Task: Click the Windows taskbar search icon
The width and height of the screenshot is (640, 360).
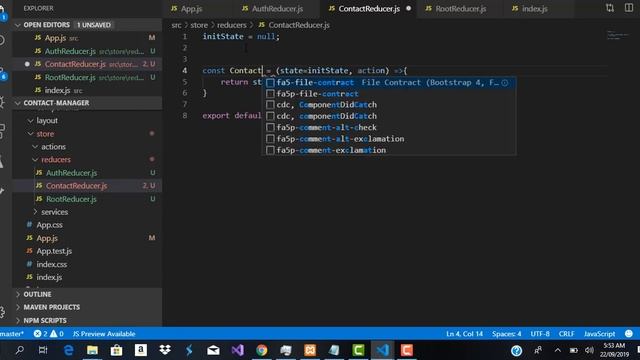Action: click(19, 350)
